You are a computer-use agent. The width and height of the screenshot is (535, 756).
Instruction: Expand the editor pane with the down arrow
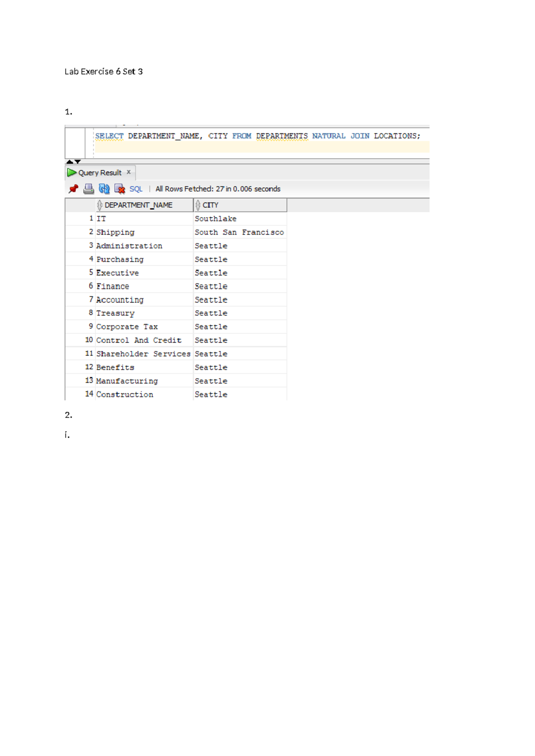coord(78,162)
